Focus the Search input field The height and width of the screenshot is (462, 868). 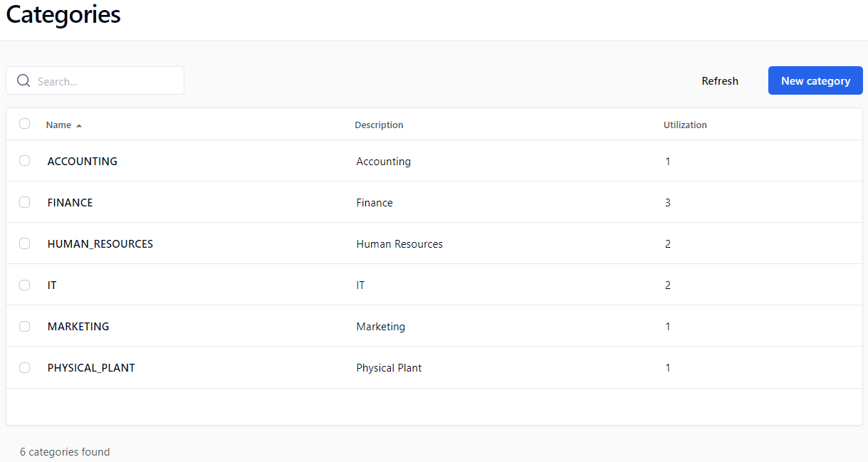107,81
